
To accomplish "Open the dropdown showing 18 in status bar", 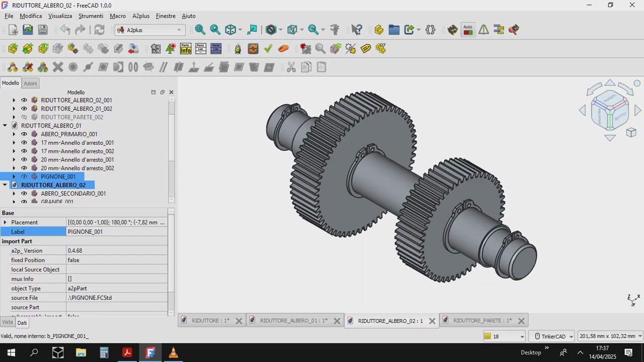I will tap(504, 336).
